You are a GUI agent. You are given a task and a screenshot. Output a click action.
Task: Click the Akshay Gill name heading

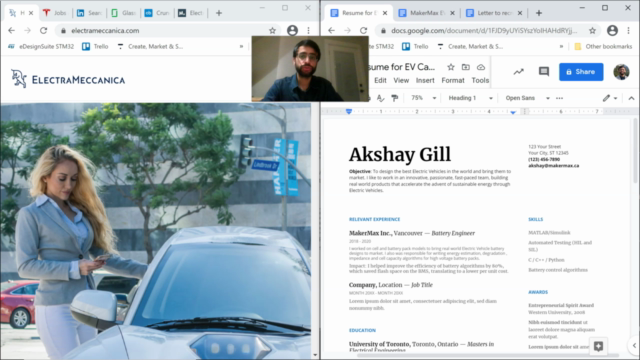[x=400, y=155]
